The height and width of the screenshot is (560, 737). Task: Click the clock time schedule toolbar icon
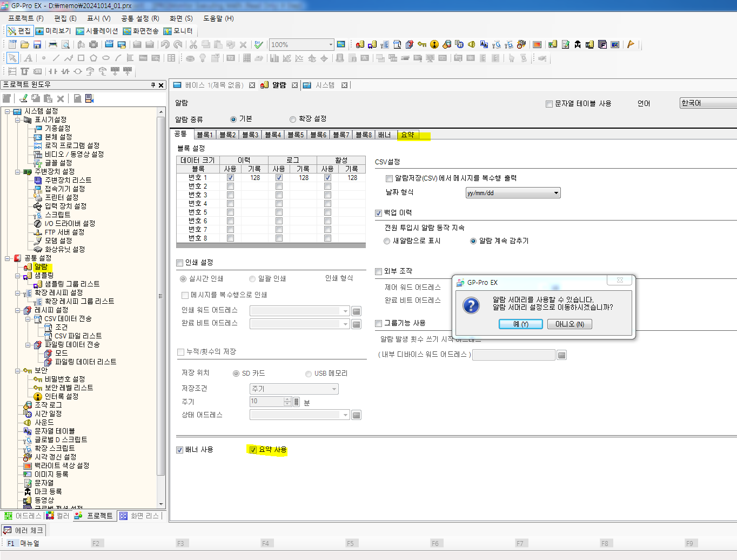coord(459,44)
